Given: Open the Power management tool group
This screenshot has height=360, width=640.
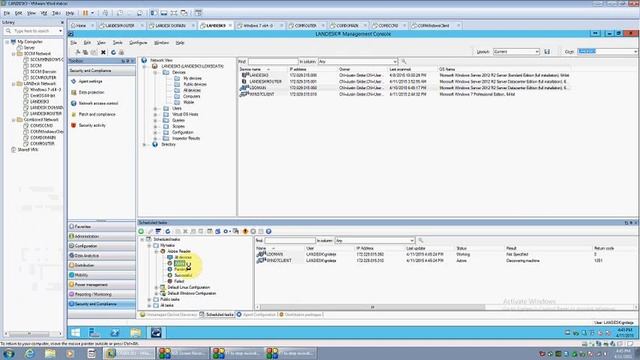Looking at the screenshot, I should point(101,285).
